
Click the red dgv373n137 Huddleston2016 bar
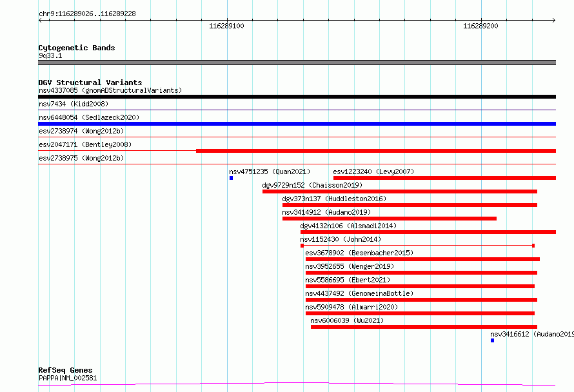pyautogui.click(x=410, y=205)
